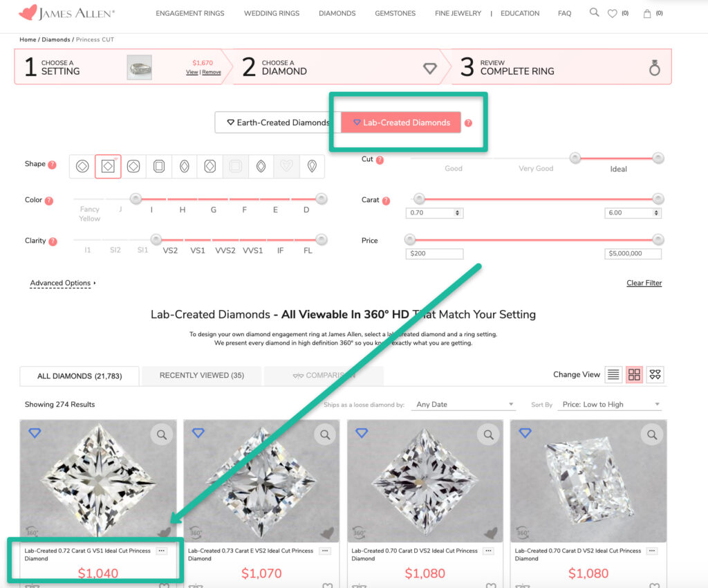Select the princess cut shape option
This screenshot has width=708, height=588.
click(x=108, y=167)
